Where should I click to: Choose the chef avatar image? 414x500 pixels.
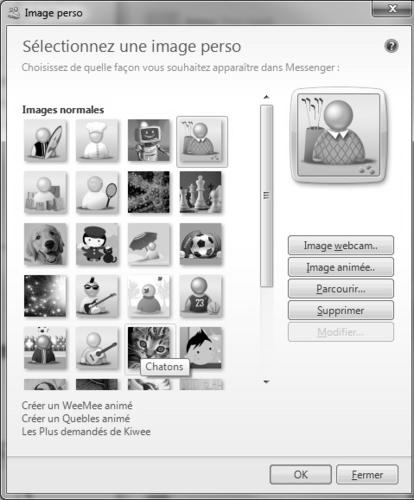point(97,140)
